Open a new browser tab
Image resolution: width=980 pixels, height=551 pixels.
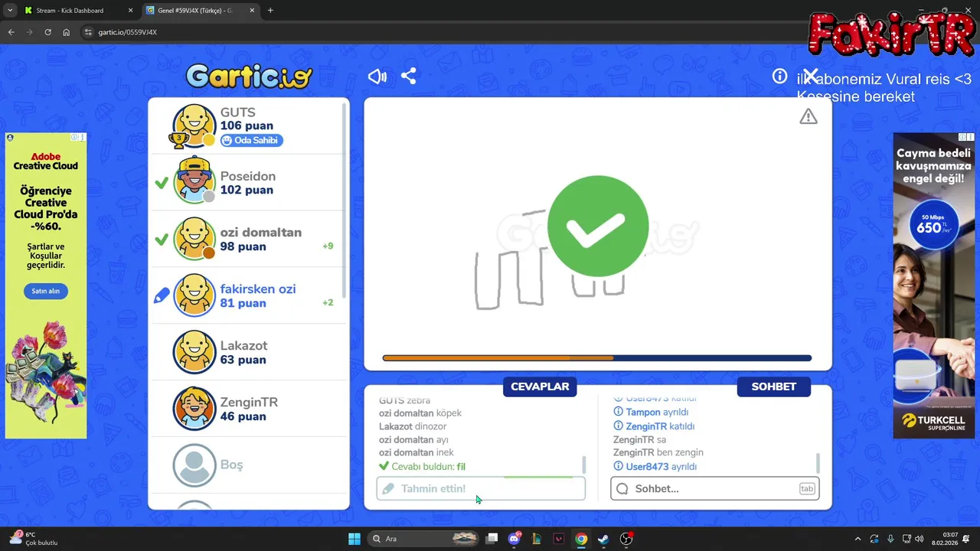(x=270, y=11)
